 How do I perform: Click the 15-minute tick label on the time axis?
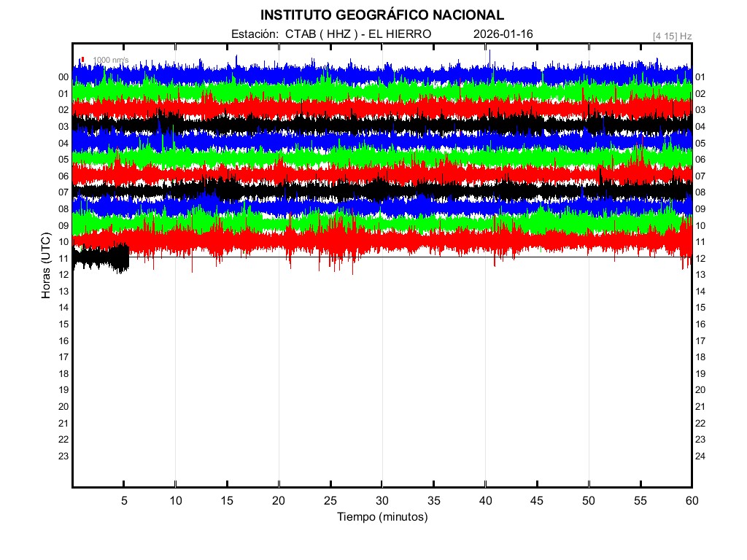point(228,500)
